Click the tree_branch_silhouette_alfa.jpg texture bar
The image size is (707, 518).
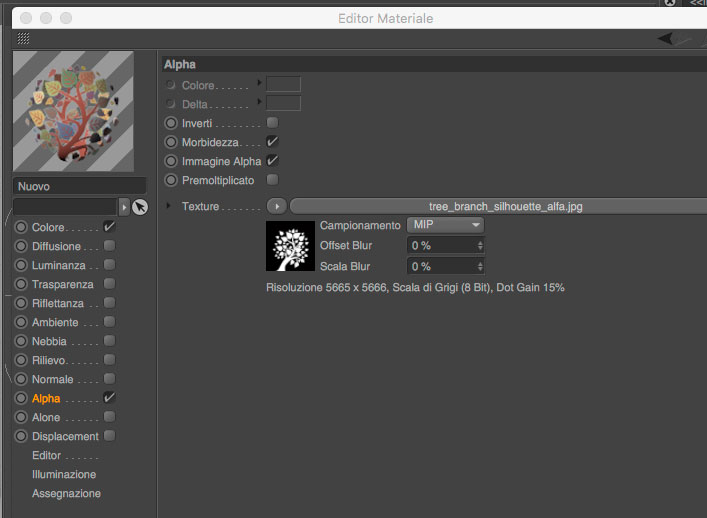coord(498,206)
